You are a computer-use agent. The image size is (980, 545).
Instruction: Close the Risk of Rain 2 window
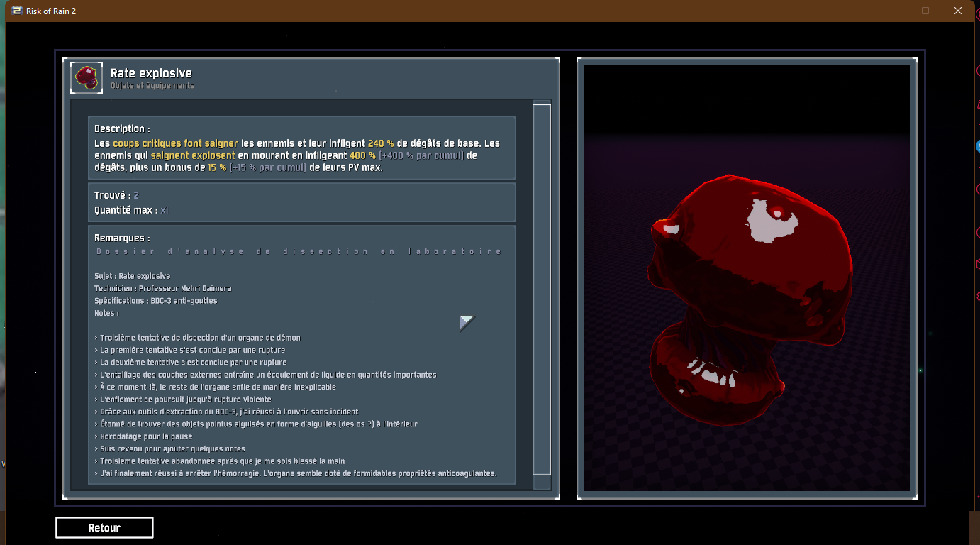[x=958, y=11]
